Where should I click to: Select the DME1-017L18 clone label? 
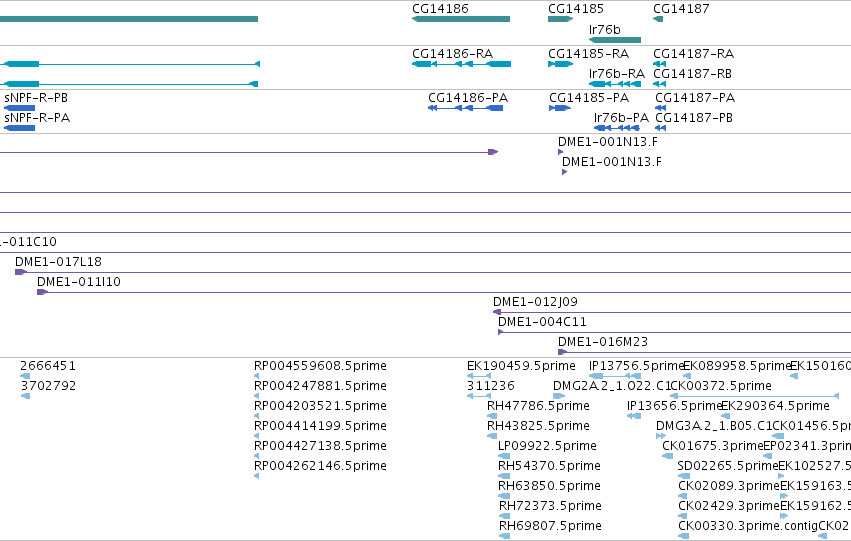click(59, 262)
